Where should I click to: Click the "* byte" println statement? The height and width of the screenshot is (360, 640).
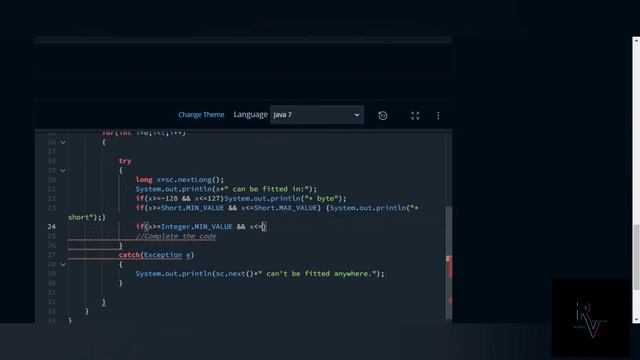pos(285,198)
